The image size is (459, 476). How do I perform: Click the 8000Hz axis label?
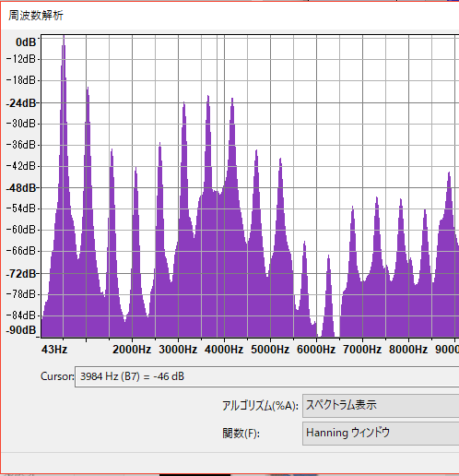(x=408, y=350)
